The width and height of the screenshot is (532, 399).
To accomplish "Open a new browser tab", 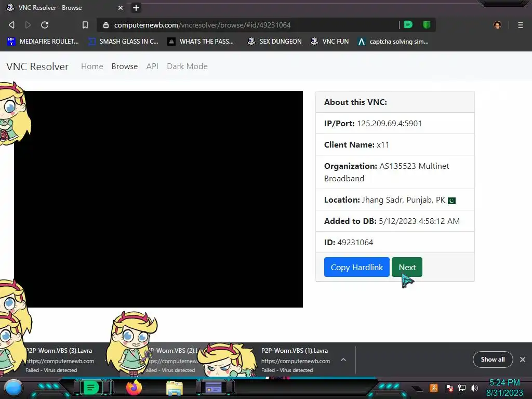I will click(136, 7).
